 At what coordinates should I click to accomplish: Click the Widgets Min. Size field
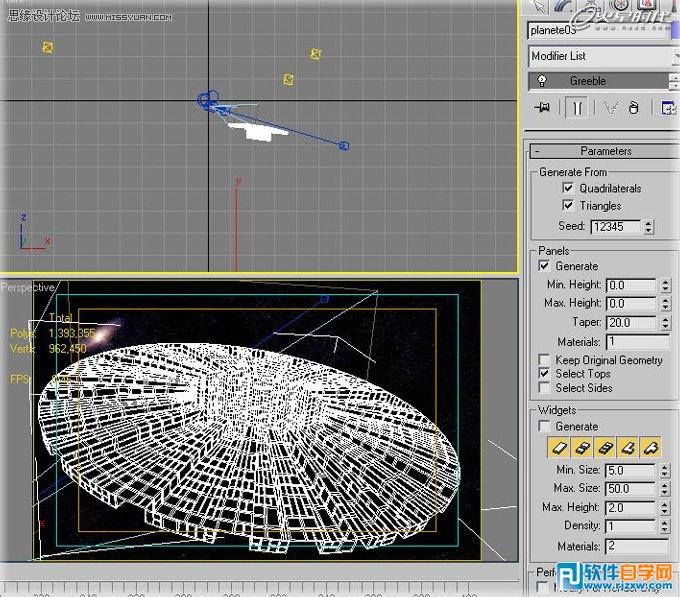point(630,470)
